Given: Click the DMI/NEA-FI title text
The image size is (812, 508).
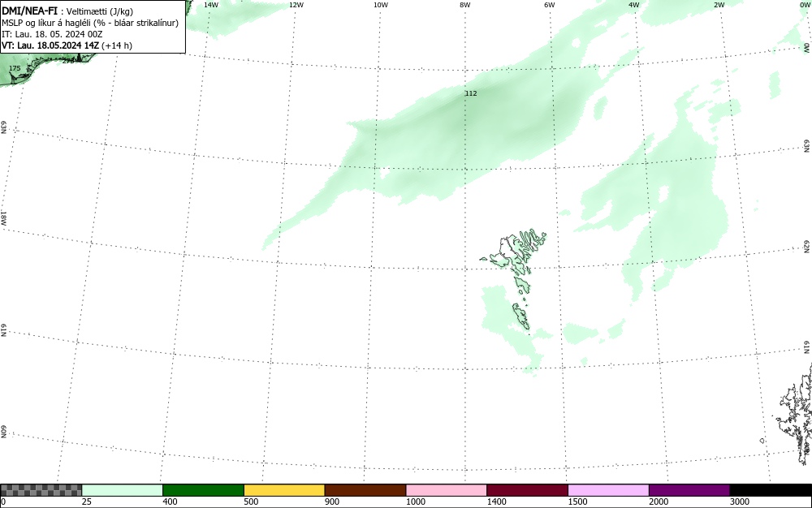Looking at the screenshot, I should [29, 11].
